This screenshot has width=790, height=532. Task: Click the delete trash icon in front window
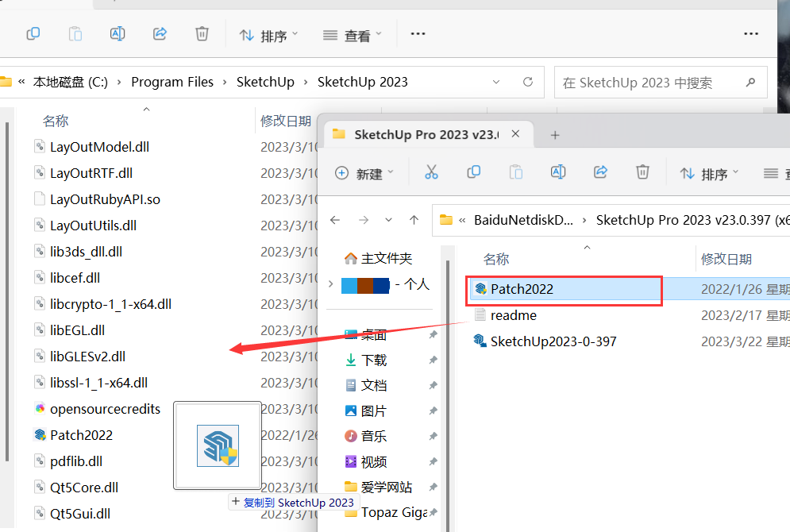[x=643, y=172]
